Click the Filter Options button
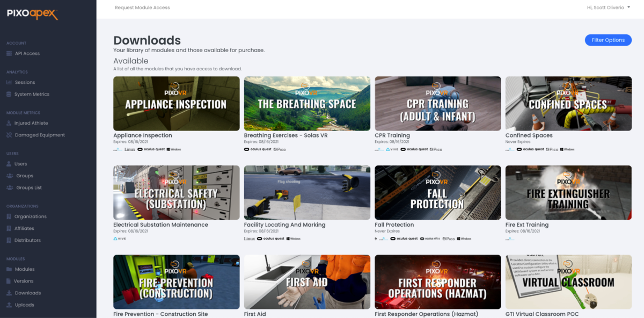Screen dimensions: 644x318 click(608, 40)
